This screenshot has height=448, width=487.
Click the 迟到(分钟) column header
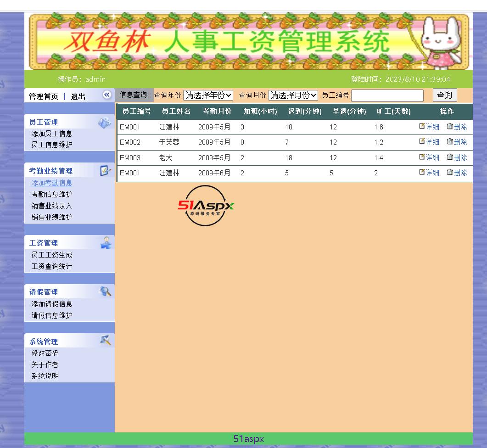click(305, 111)
